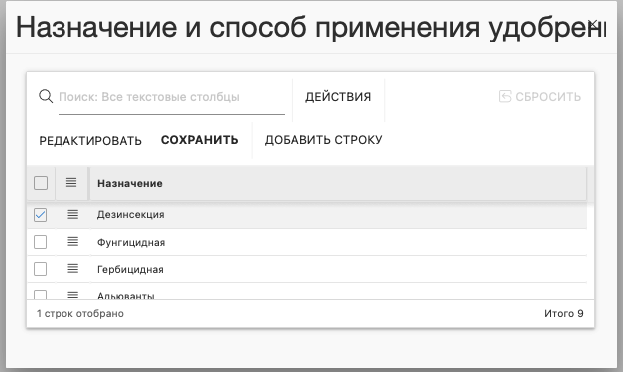623x372 pixels.
Task: Click the Редактировать button
Action: click(x=90, y=141)
